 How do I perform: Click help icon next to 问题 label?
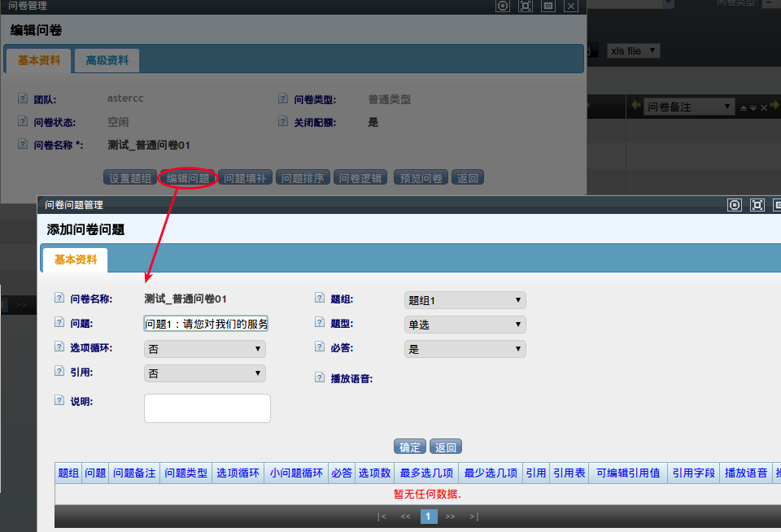(59, 323)
